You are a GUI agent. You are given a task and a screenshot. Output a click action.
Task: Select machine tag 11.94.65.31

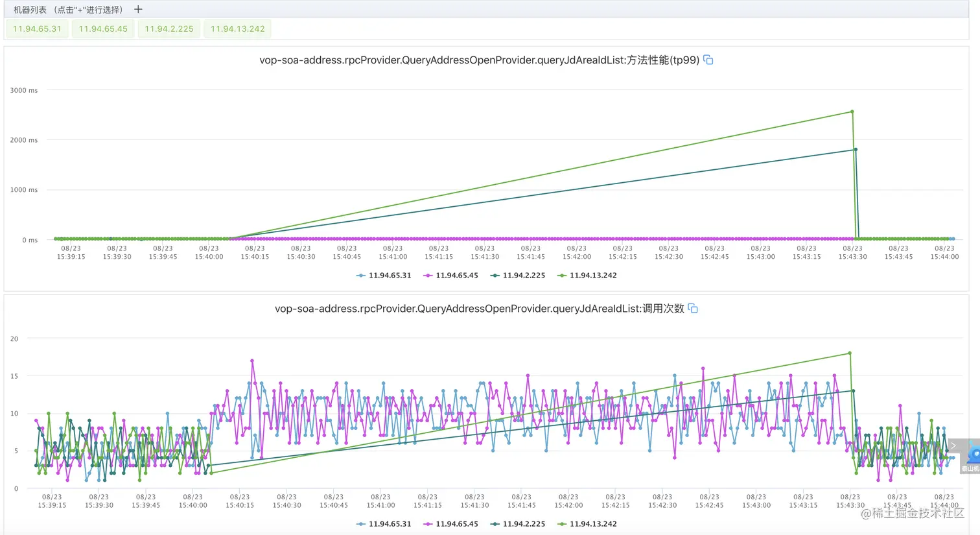[x=37, y=29]
